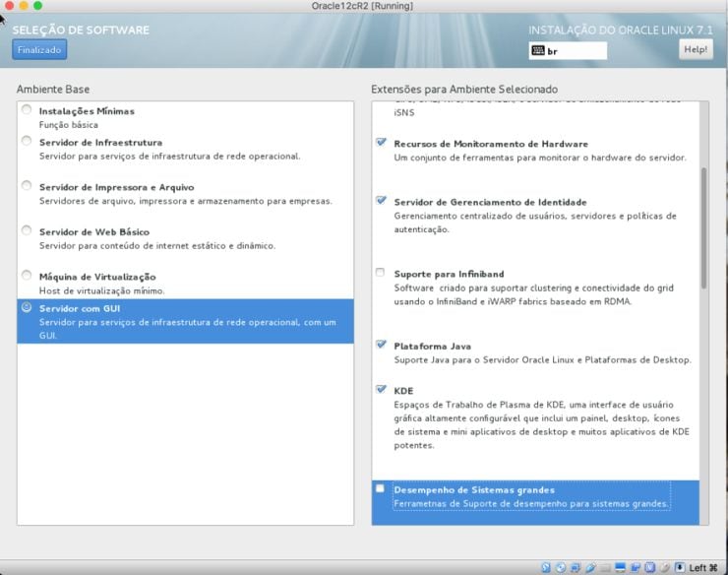Click 'Extensões para Ambiente Selecionado' heading
Viewport: 728px width, 575px height.
pyautogui.click(x=464, y=90)
